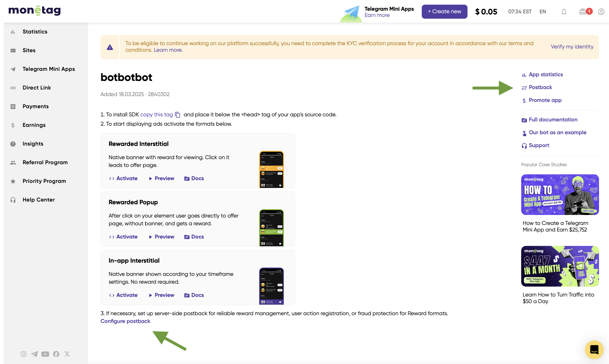Click the Monetag logo
609x364 pixels.
click(x=35, y=11)
